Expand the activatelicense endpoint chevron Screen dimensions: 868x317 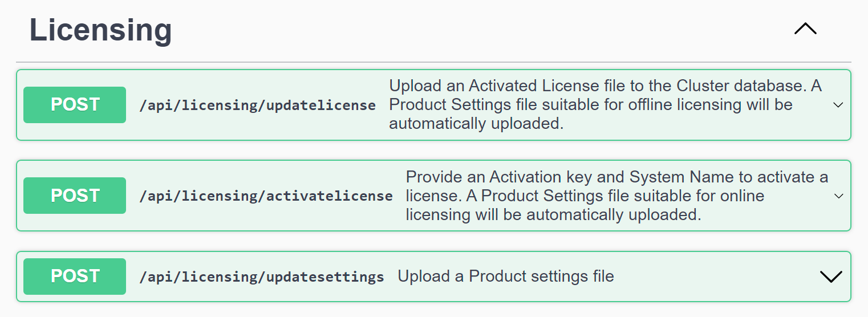coord(838,196)
